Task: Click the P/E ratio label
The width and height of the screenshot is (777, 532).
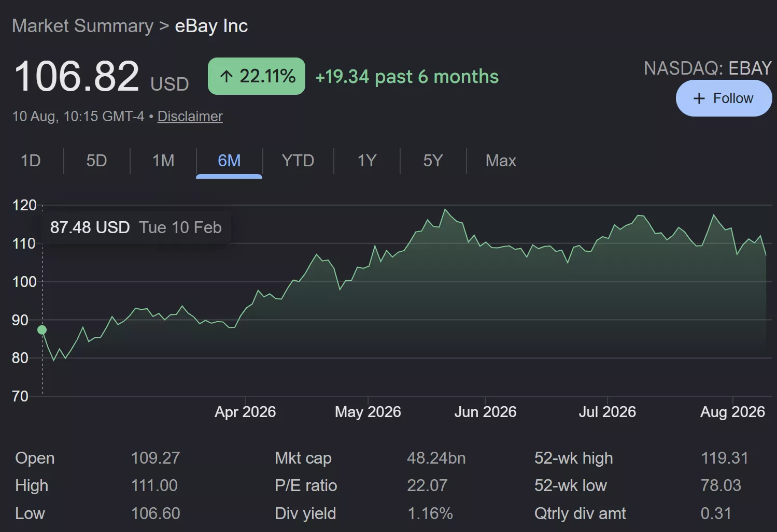Action: click(x=306, y=485)
